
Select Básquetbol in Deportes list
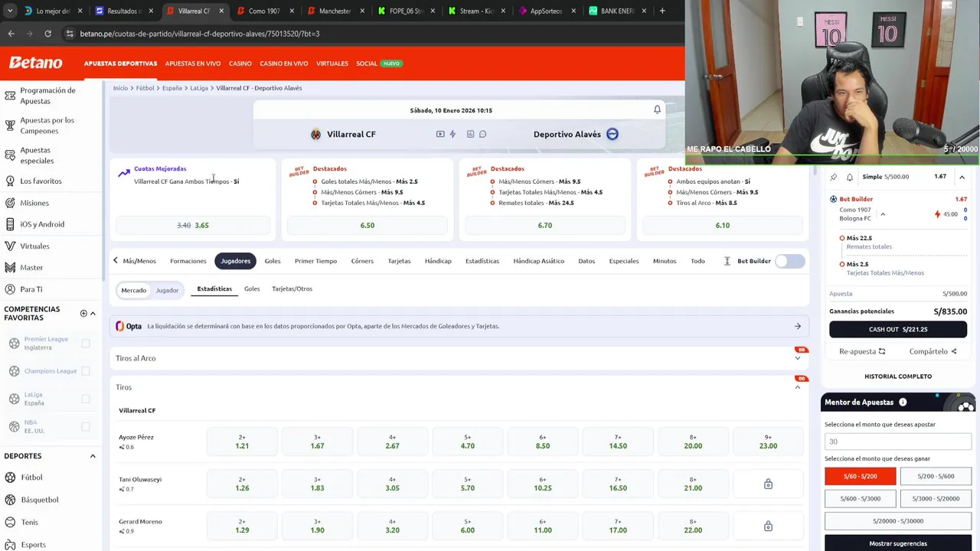40,500
